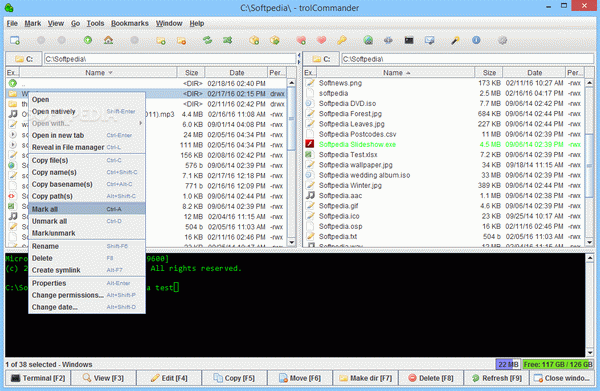Screen dimensions: 600x391
Task: Select Softnews.png in right panel
Action: coord(444,83)
